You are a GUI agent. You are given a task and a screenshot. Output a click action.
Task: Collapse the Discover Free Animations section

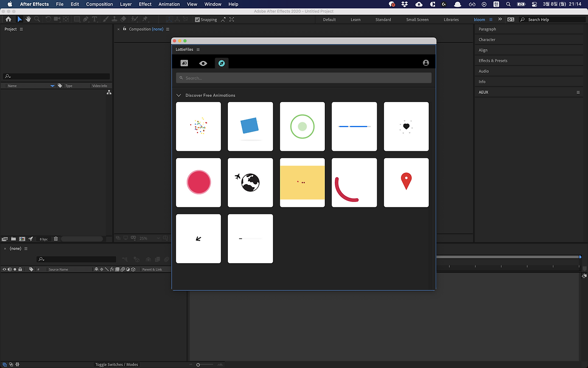click(179, 95)
